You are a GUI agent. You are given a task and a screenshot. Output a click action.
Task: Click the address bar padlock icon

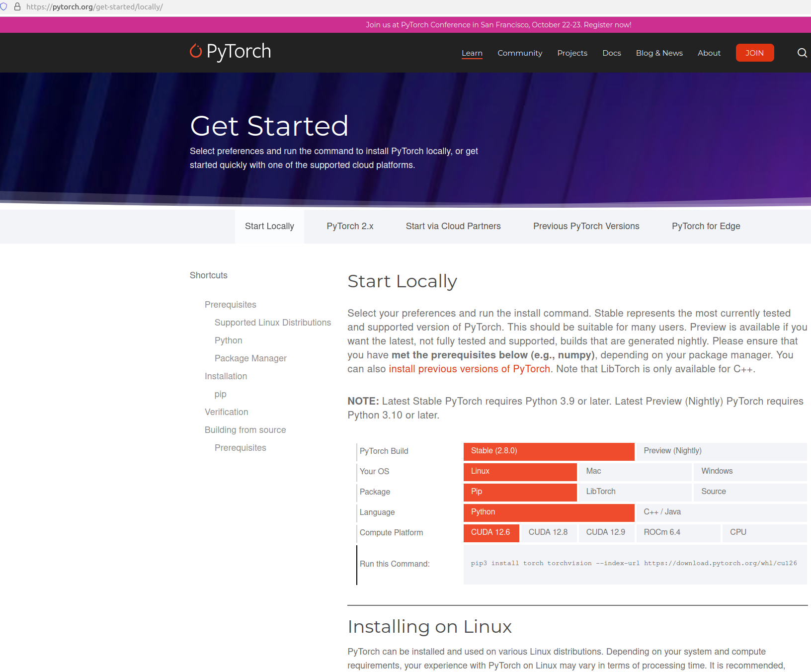17,7
